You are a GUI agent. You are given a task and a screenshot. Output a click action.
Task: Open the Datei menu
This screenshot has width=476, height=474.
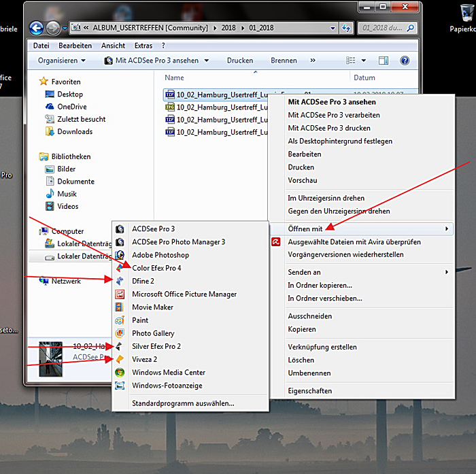[x=41, y=46]
